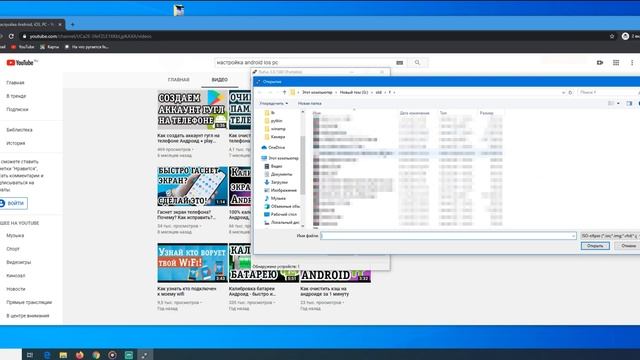This screenshot has height=360, width=640.
Task: Refresh the folder in the Open dialog
Action: tap(570, 93)
